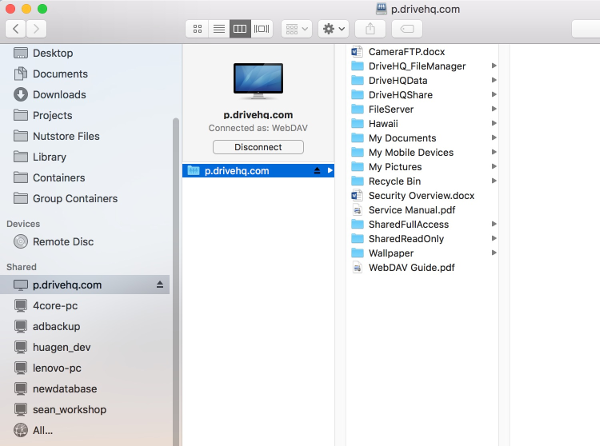600x446 pixels.
Task: Go forward with the toolbar forward arrow
Action: (x=36, y=29)
